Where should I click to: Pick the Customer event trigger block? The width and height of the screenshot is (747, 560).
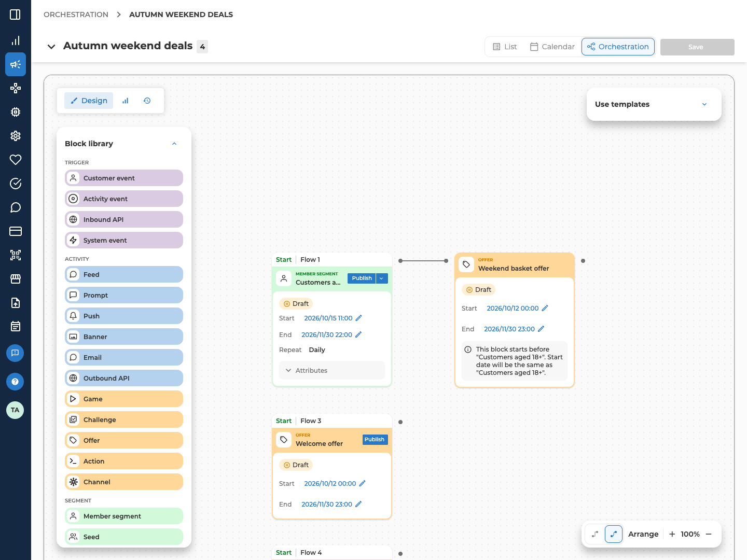pyautogui.click(x=124, y=178)
